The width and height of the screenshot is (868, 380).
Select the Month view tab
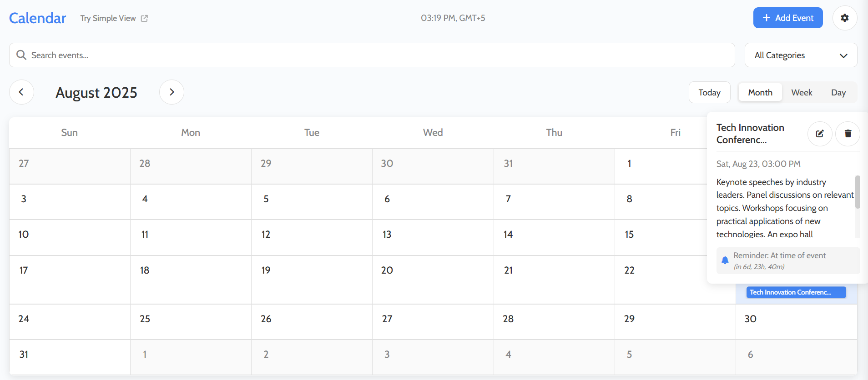click(760, 92)
